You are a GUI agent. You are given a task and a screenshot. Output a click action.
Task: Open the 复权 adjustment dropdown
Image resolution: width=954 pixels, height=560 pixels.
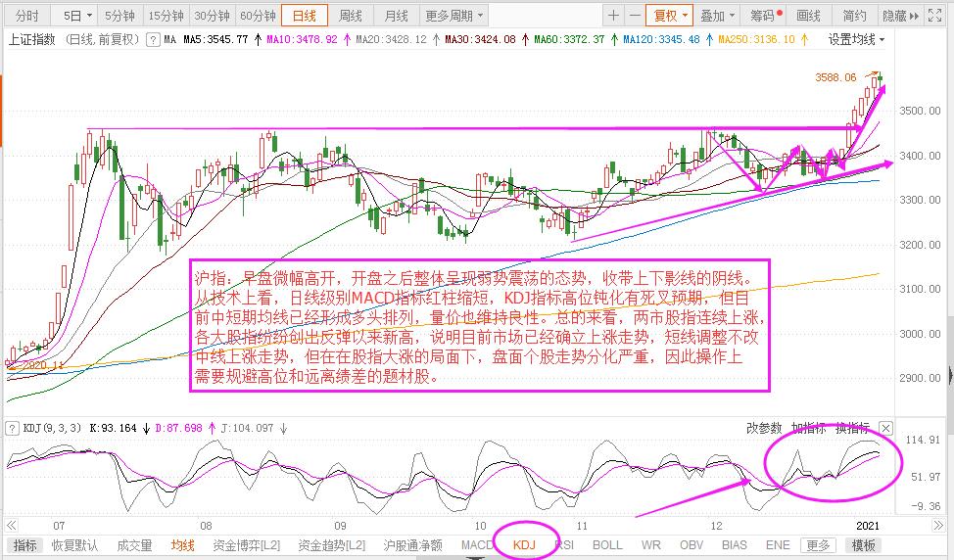point(670,16)
